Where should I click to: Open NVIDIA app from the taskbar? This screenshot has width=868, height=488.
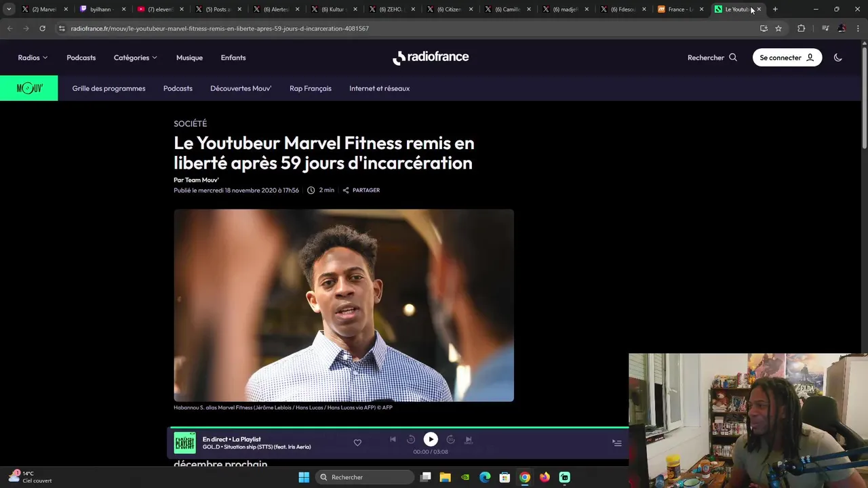pyautogui.click(x=465, y=477)
